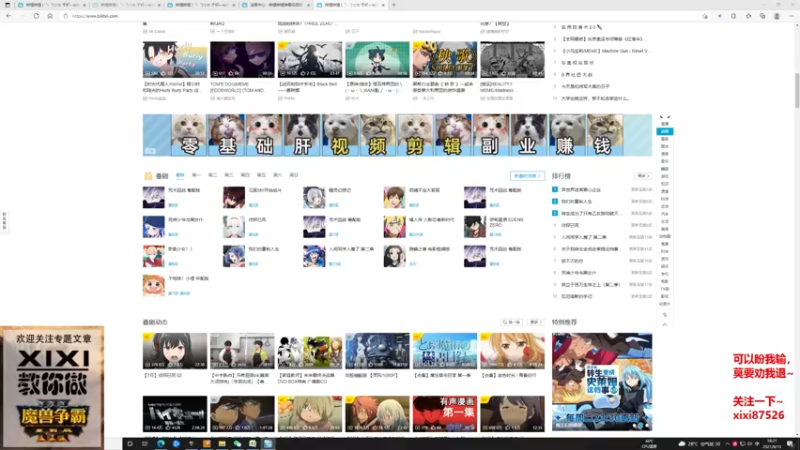Click the EDENS ZERO character thumbnail

click(x=474, y=227)
